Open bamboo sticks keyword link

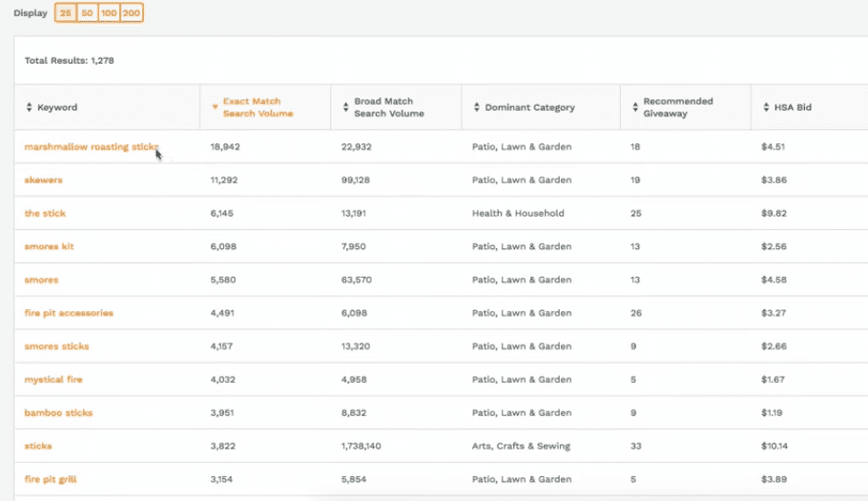point(58,412)
